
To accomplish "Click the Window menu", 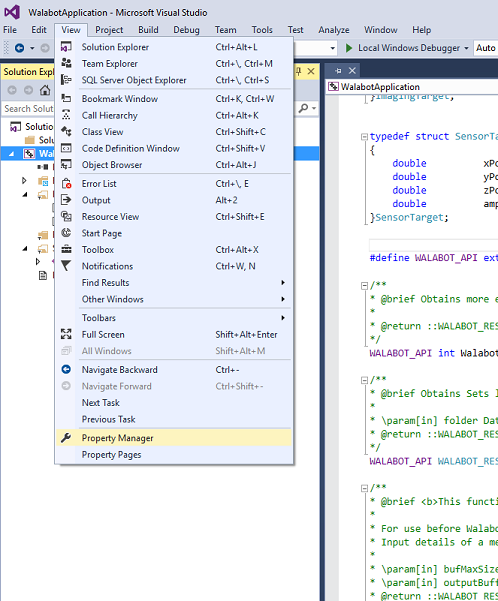I will pyautogui.click(x=381, y=30).
